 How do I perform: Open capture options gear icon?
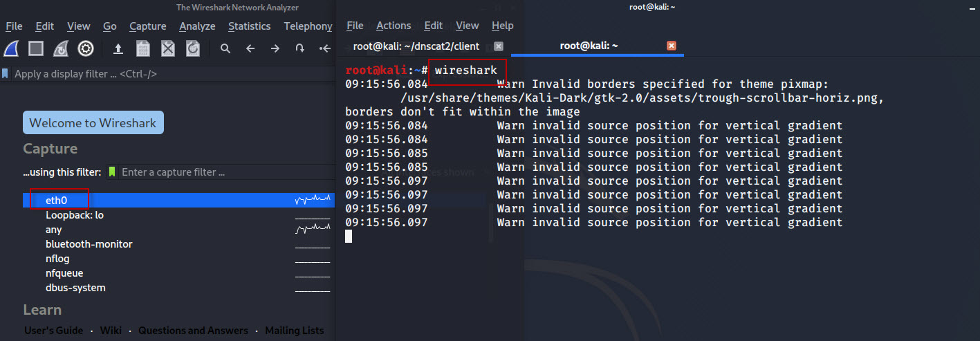(x=86, y=48)
